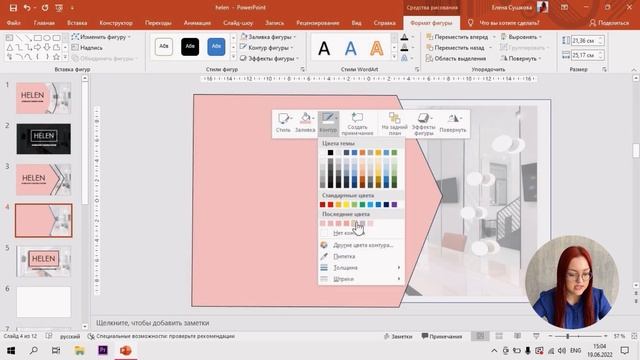Click Переместить вперед

pyautogui.click(x=457, y=37)
